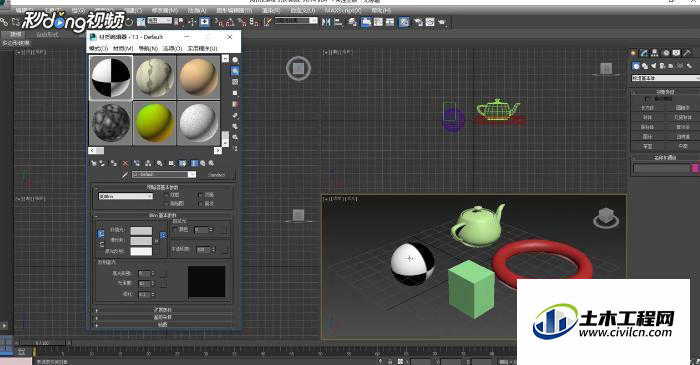Open the Blinn shader type dropdown

(x=125, y=196)
